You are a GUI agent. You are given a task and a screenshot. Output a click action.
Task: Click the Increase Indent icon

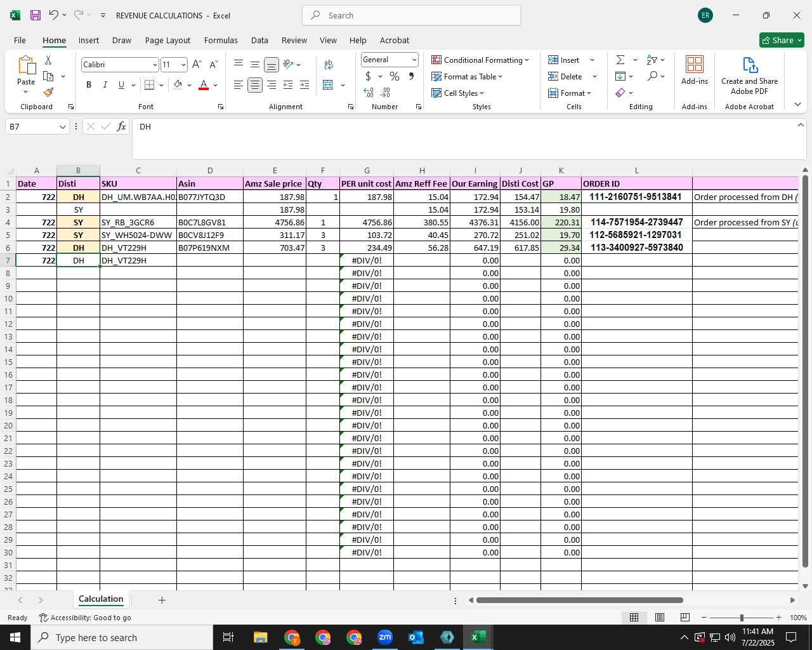(x=304, y=84)
